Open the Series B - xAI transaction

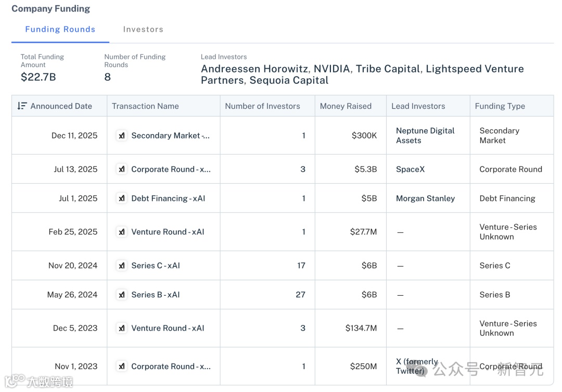pos(156,295)
